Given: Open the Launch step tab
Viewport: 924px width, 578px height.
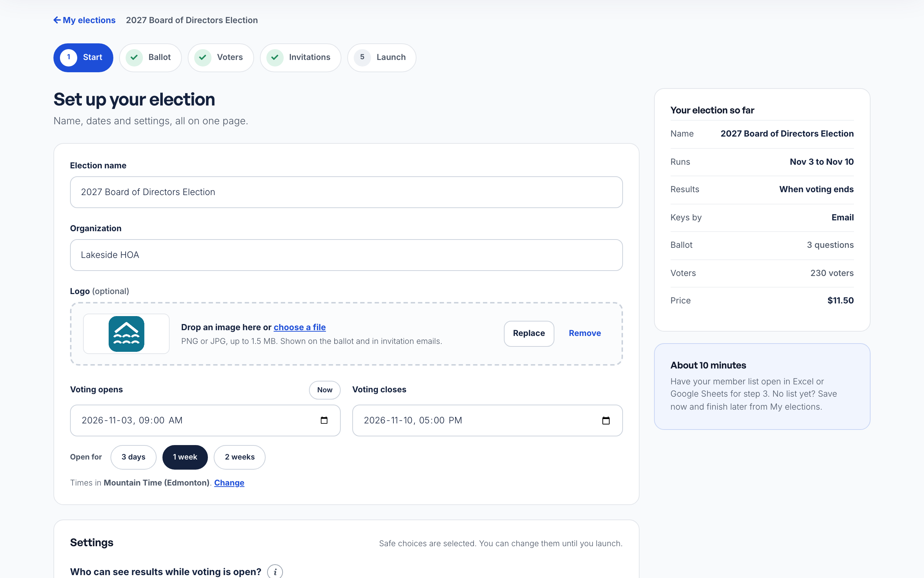Looking at the screenshot, I should click(382, 57).
